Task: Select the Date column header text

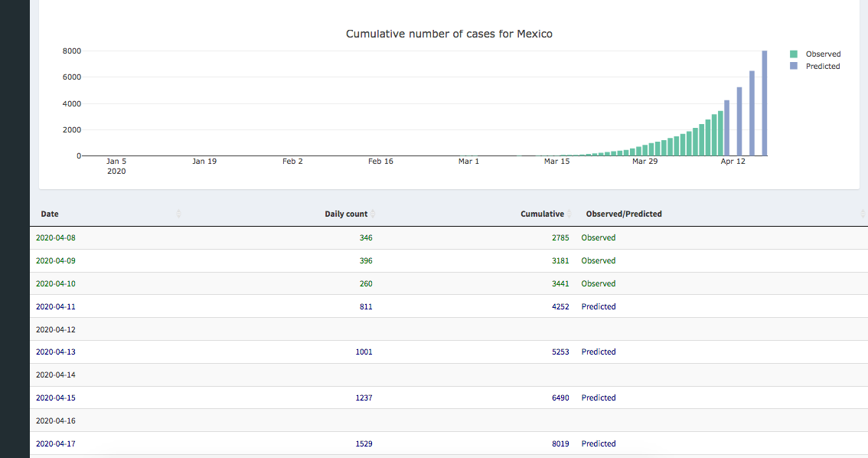Action: tap(50, 214)
